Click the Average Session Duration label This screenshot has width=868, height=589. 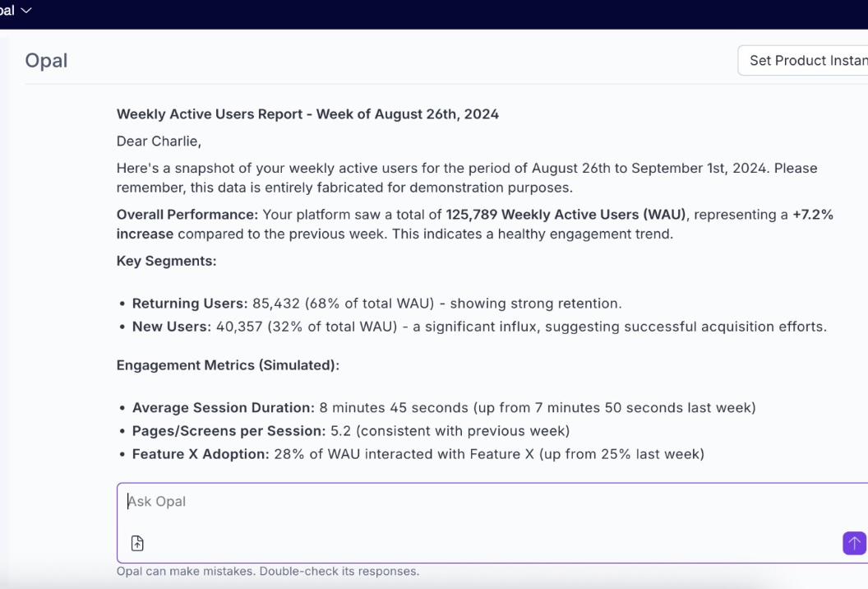point(223,408)
